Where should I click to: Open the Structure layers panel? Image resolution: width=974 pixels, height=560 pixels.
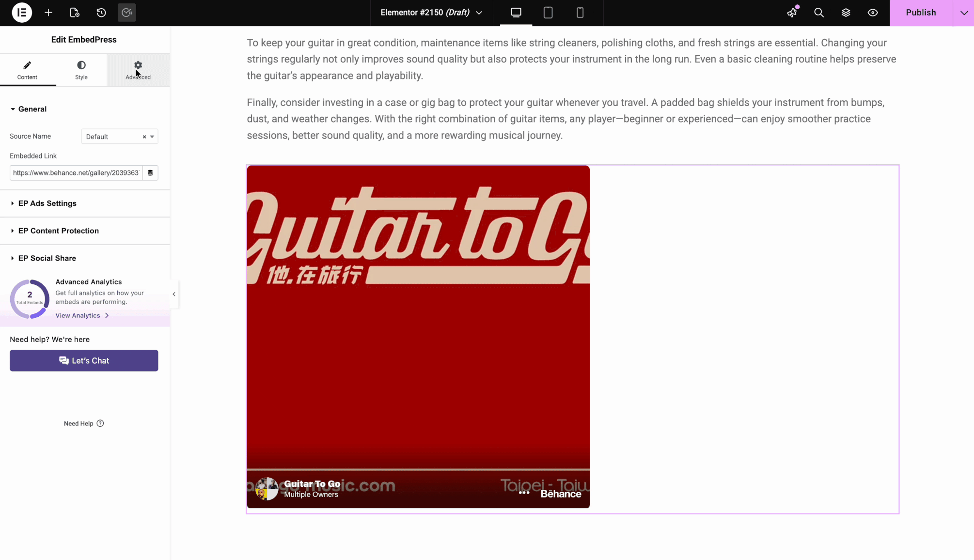click(x=846, y=13)
